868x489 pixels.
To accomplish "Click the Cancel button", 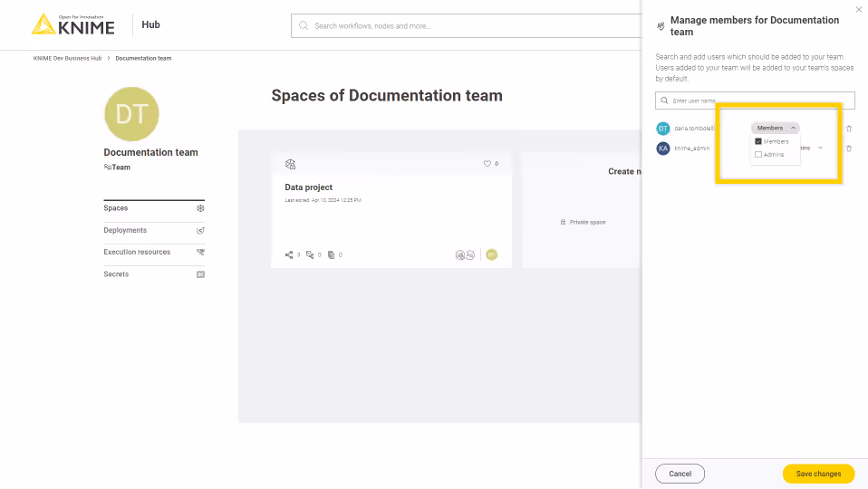I will [680, 475].
